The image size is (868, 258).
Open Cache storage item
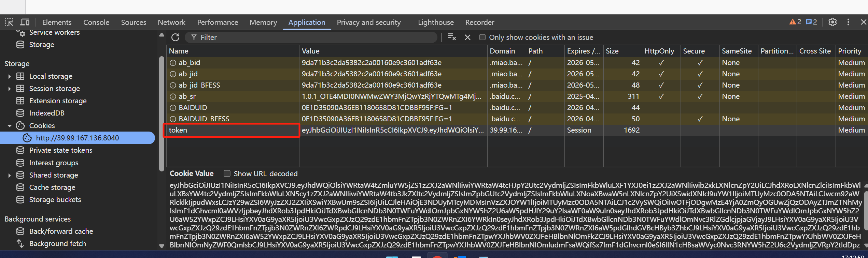coord(52,187)
